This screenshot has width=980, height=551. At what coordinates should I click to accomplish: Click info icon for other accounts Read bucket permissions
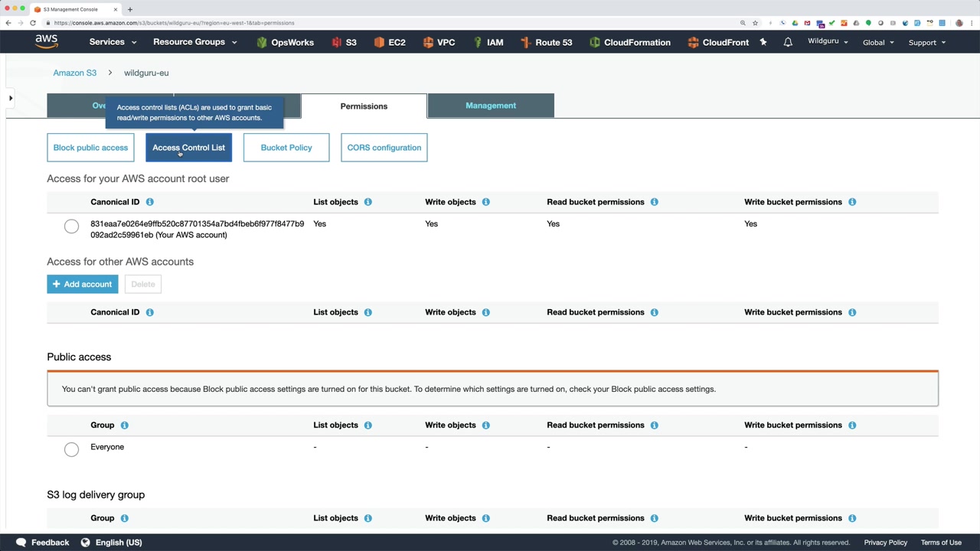(x=655, y=312)
